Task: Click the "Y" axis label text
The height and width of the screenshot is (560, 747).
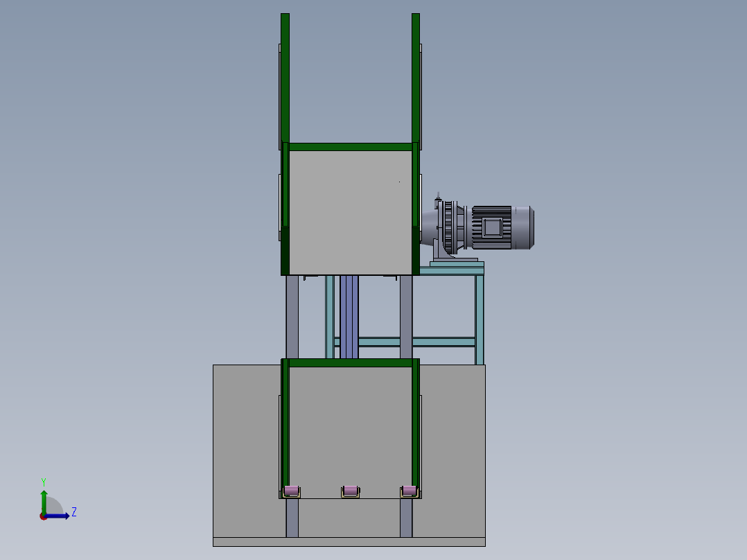Action: tap(44, 482)
